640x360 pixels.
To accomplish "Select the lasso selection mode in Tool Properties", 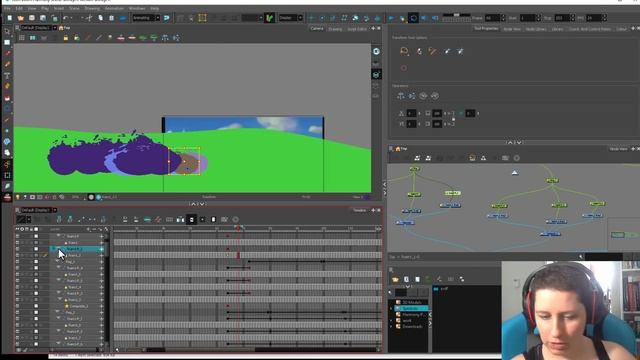I will 404,51.
